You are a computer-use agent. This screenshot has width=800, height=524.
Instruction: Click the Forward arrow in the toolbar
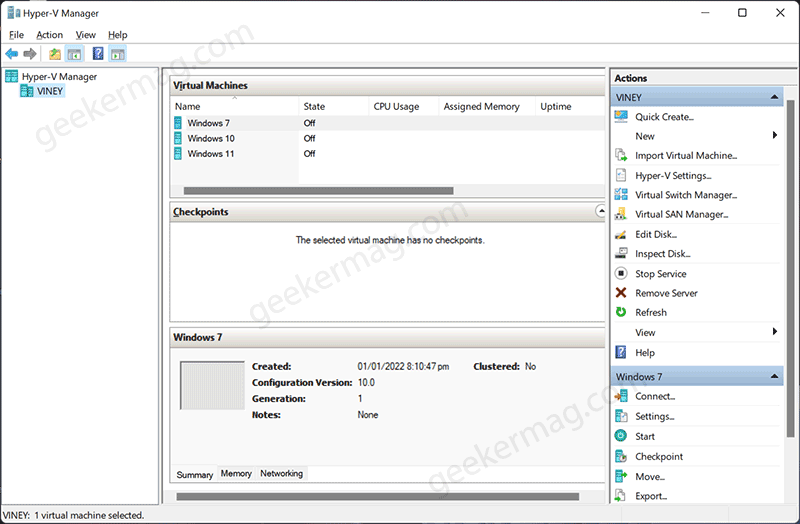(30, 54)
